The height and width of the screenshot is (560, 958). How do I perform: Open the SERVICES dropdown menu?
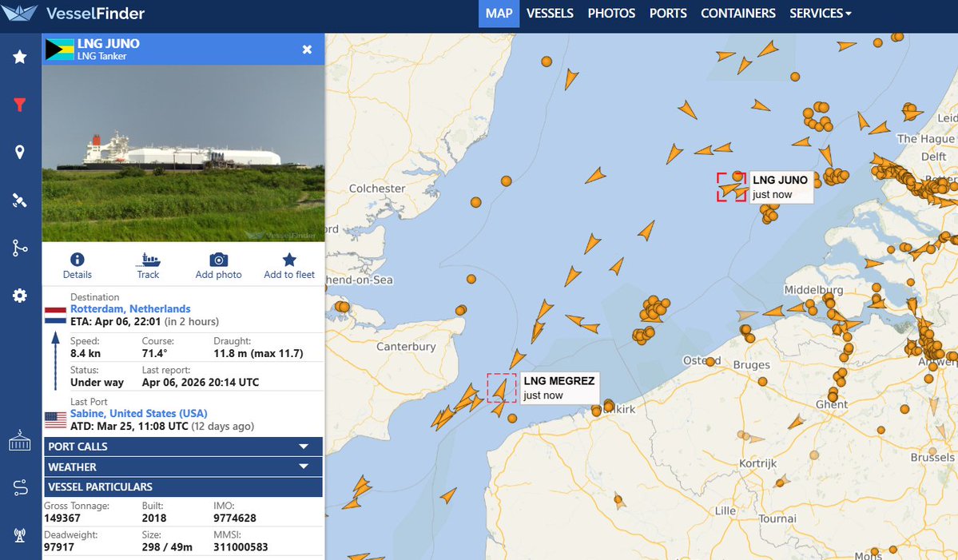click(820, 13)
